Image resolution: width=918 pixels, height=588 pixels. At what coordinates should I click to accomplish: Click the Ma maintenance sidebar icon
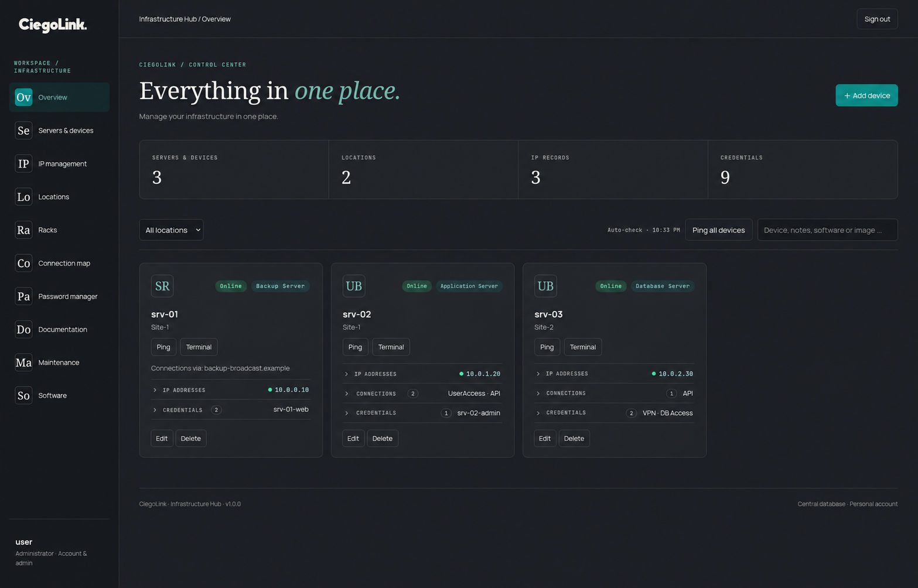click(23, 363)
